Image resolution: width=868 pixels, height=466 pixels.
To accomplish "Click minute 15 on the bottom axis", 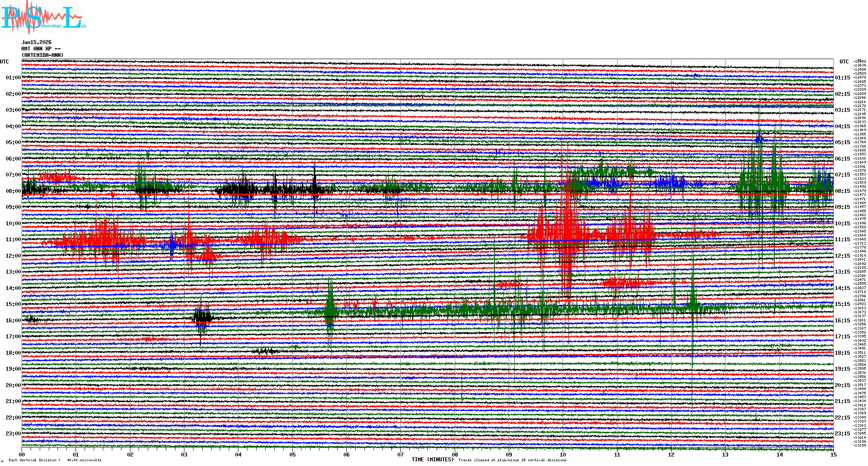I will click(833, 454).
